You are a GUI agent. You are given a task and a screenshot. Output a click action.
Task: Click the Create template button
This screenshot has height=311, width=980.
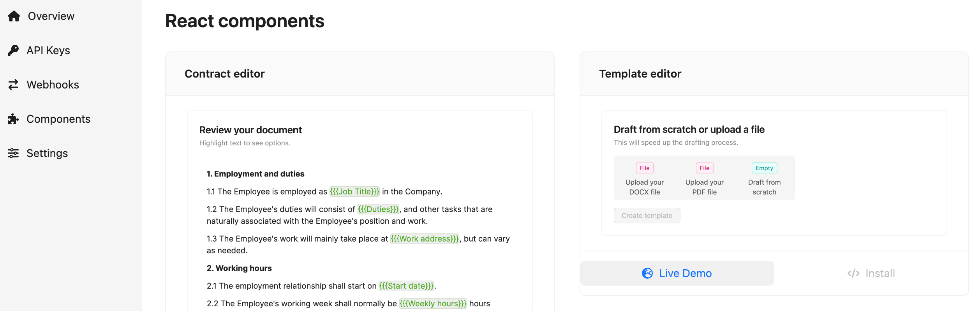(647, 216)
